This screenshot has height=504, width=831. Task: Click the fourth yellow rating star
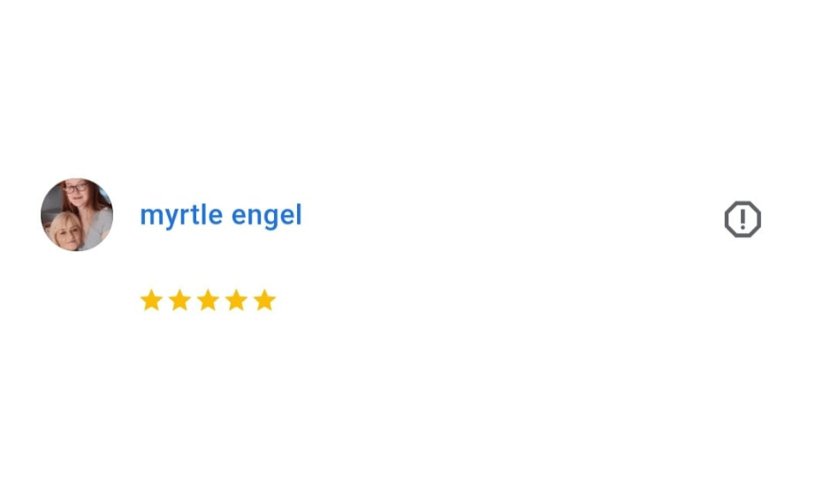point(236,301)
